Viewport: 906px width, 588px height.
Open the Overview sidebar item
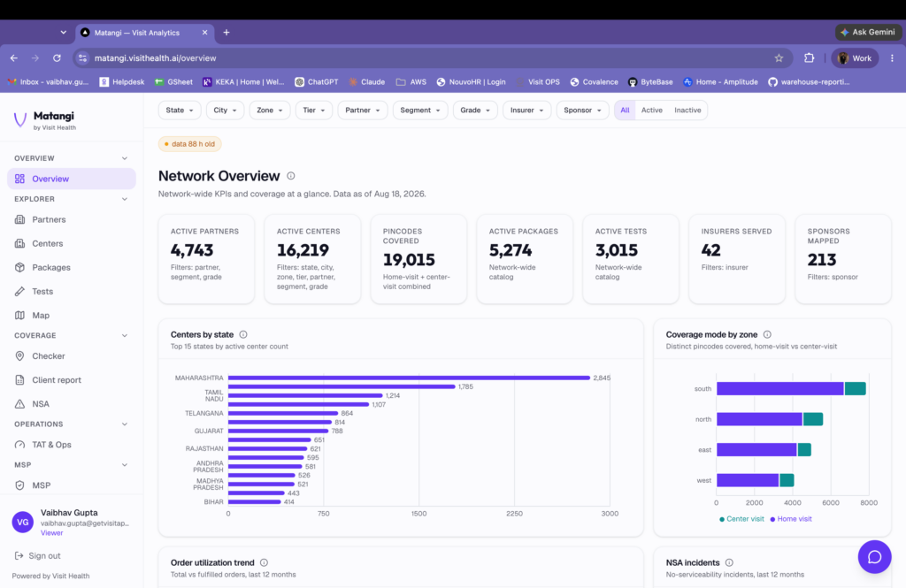[71, 179]
